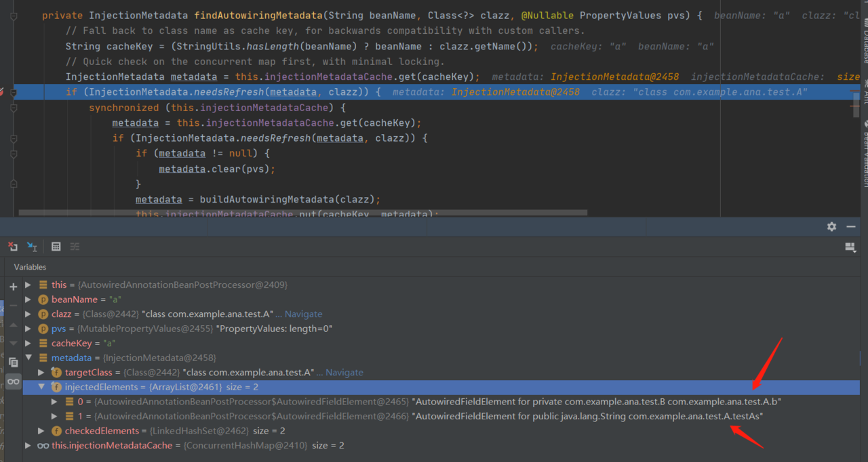Click Navigate link beside targetClass field
This screenshot has width=868, height=462.
[x=344, y=373]
